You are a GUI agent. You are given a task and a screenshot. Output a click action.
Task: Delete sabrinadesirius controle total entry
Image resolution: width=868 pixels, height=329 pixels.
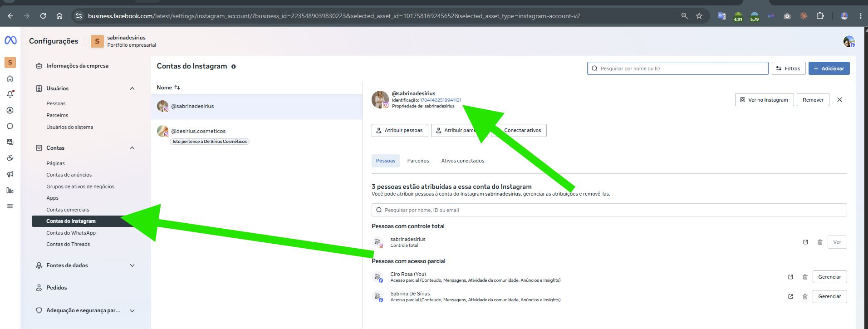pos(820,242)
